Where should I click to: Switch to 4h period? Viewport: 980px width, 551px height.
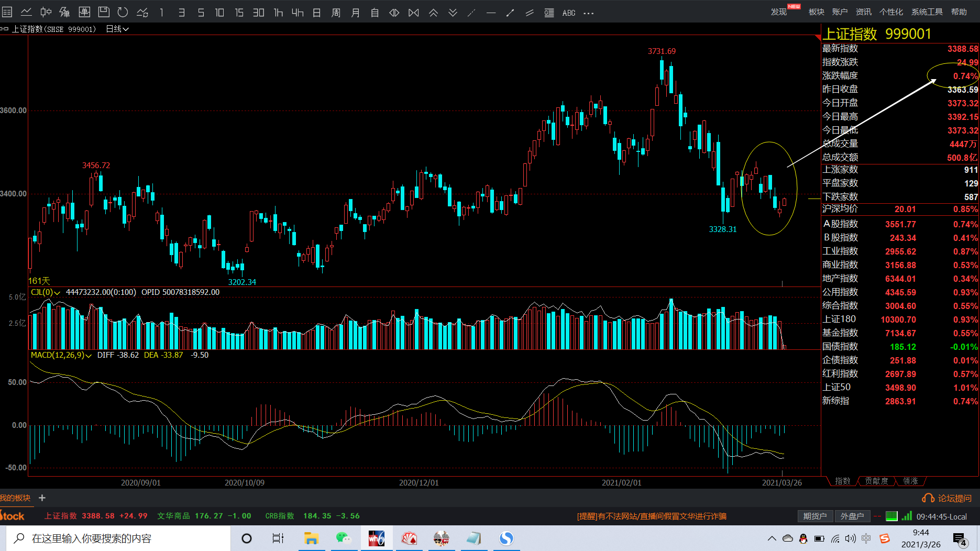pos(298,12)
